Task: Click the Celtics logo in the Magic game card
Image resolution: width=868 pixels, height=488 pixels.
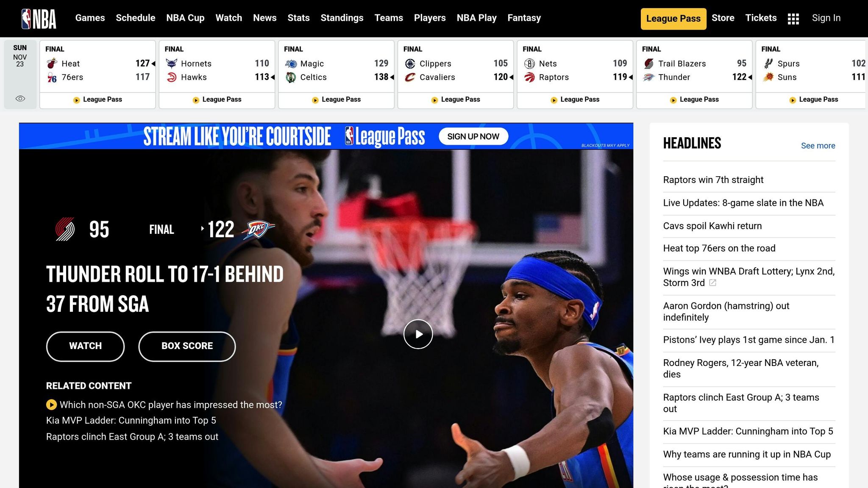Action: (292, 77)
